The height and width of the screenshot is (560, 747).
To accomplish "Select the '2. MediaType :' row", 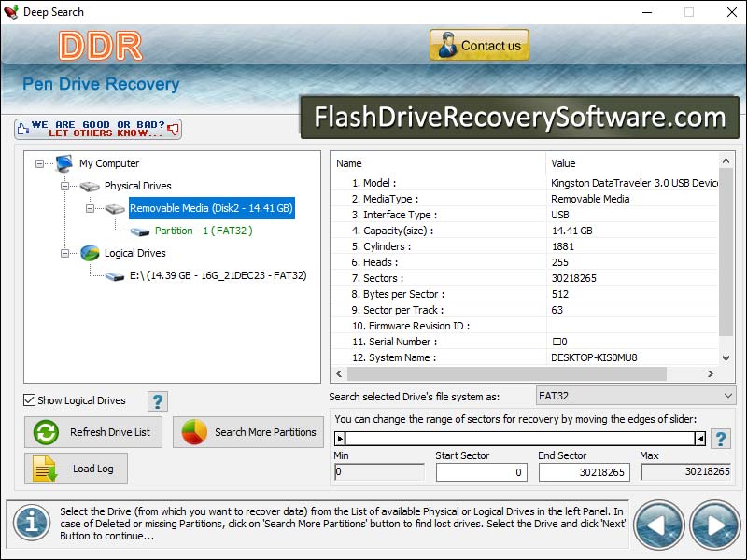I will (525, 199).
